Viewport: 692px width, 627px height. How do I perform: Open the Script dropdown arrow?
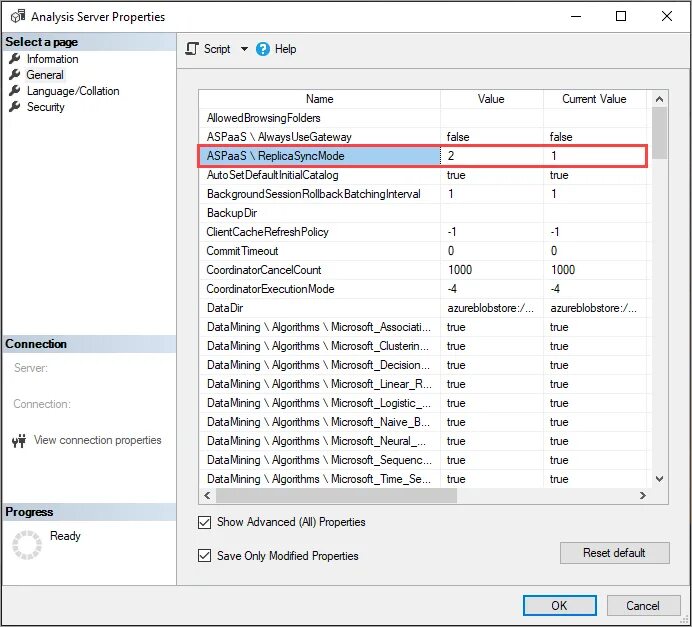(244, 49)
